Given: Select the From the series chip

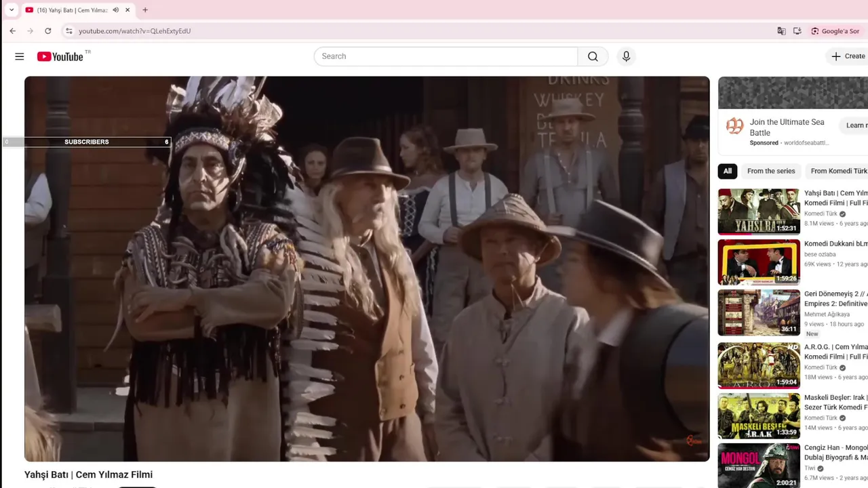Looking at the screenshot, I should pyautogui.click(x=771, y=171).
